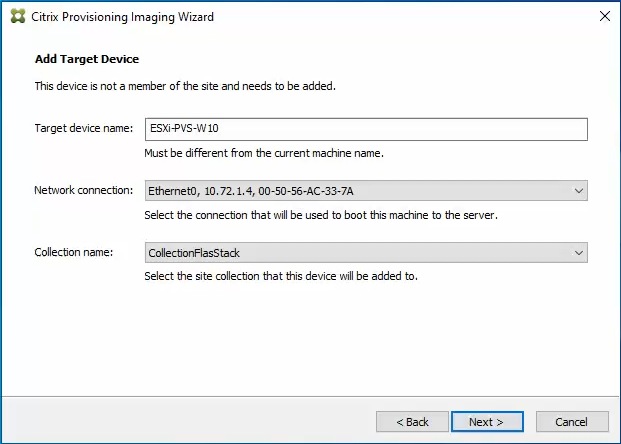621x444 pixels.
Task: Click the window title 'Citrix Provisioning Imaging Wizard'
Action: pyautogui.click(x=122, y=17)
